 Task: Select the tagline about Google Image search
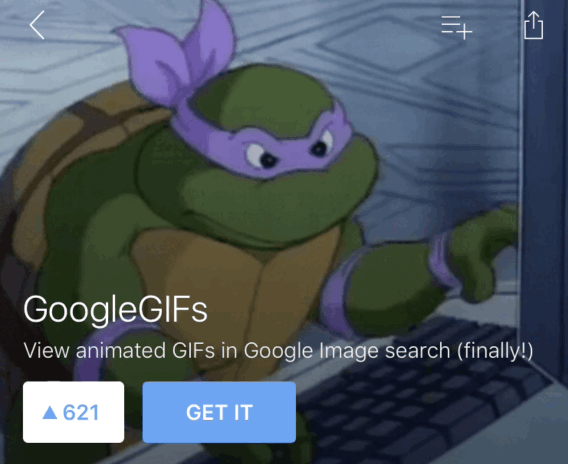pyautogui.click(x=278, y=351)
